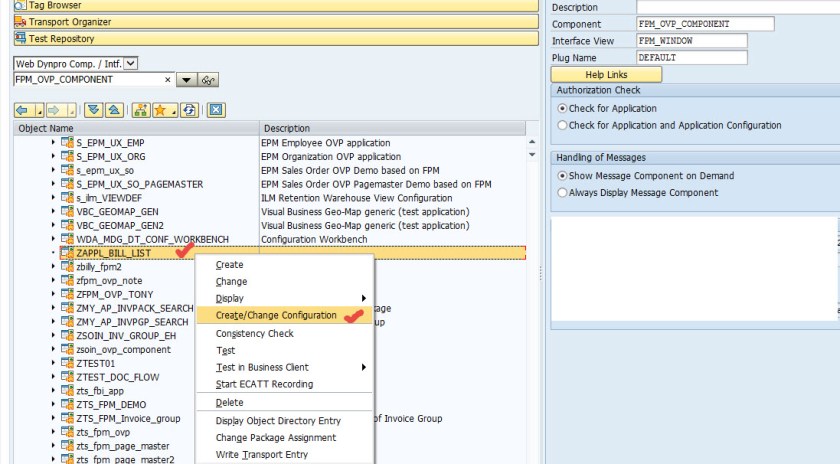Image resolution: width=840 pixels, height=464 pixels.
Task: Choose Create from context menu
Action: (284, 265)
